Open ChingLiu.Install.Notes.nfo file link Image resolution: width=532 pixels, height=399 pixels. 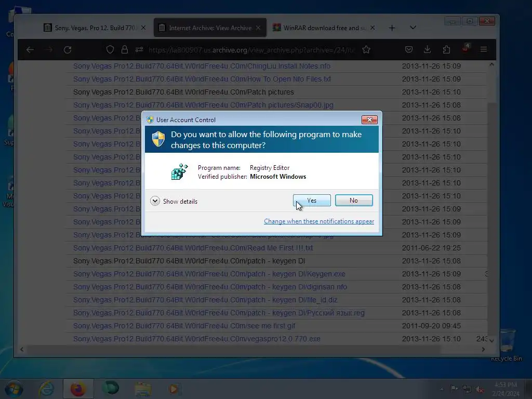pos(202,66)
